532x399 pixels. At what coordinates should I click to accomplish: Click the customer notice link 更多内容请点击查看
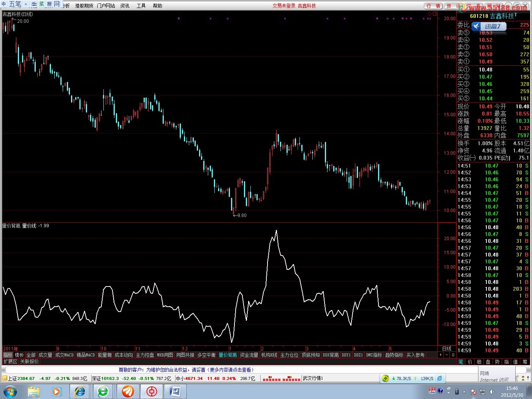230,370
